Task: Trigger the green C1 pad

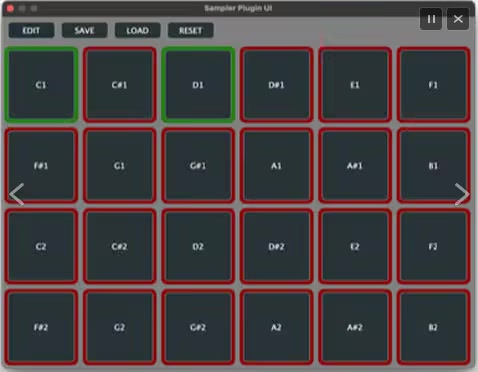Action: (41, 85)
